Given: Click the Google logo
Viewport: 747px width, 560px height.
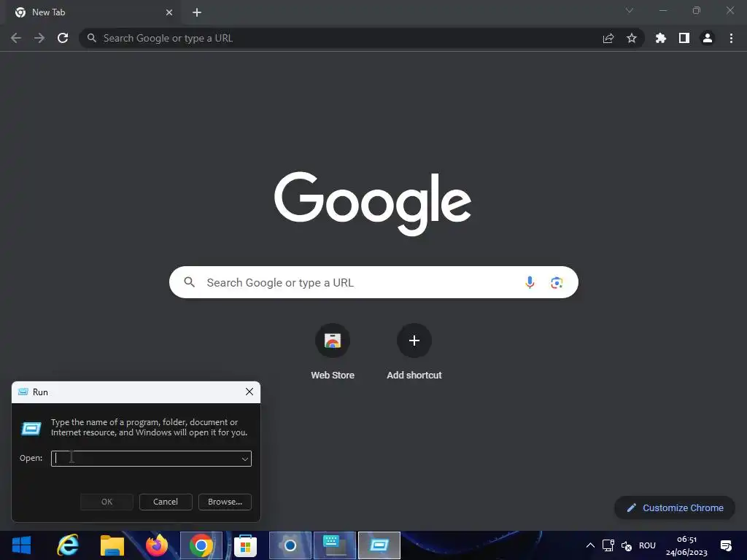Looking at the screenshot, I should pyautogui.click(x=373, y=204).
